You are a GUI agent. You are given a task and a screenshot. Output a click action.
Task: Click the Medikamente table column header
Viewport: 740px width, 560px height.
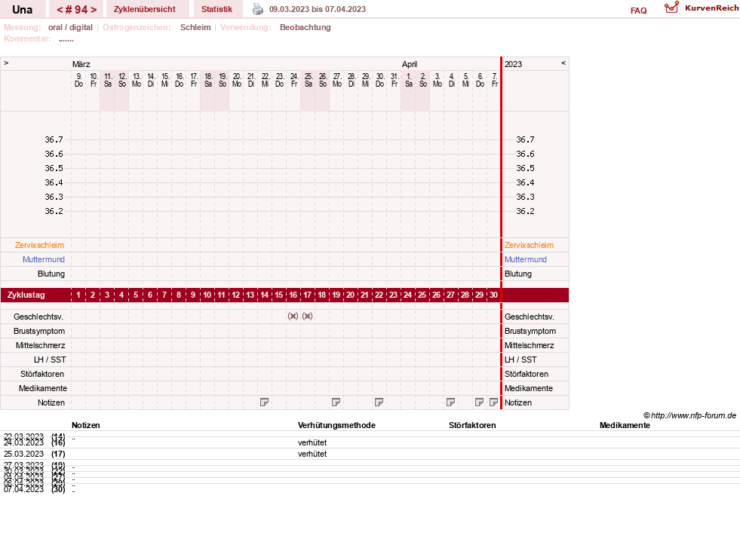(x=625, y=425)
